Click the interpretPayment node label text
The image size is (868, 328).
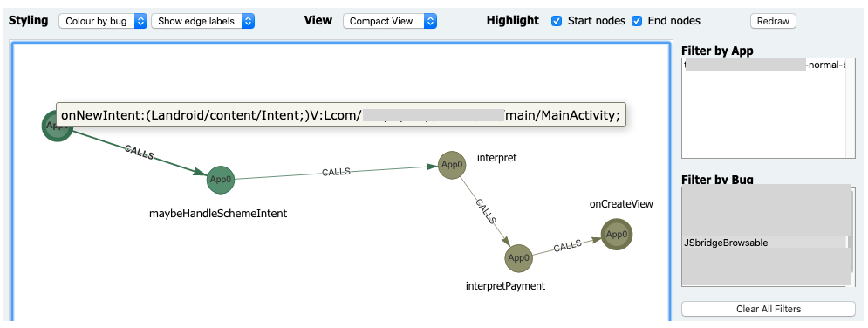[505, 286]
